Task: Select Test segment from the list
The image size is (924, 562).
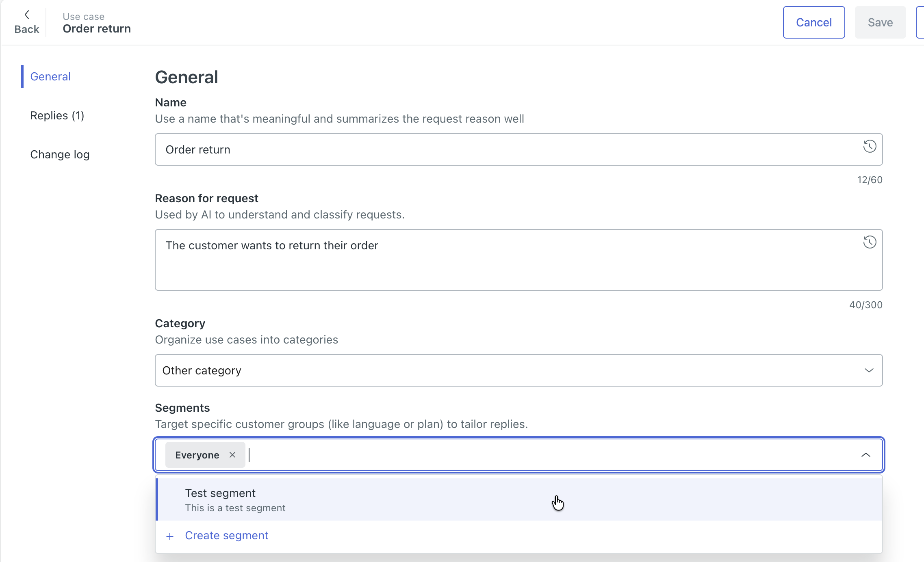Action: click(518, 499)
